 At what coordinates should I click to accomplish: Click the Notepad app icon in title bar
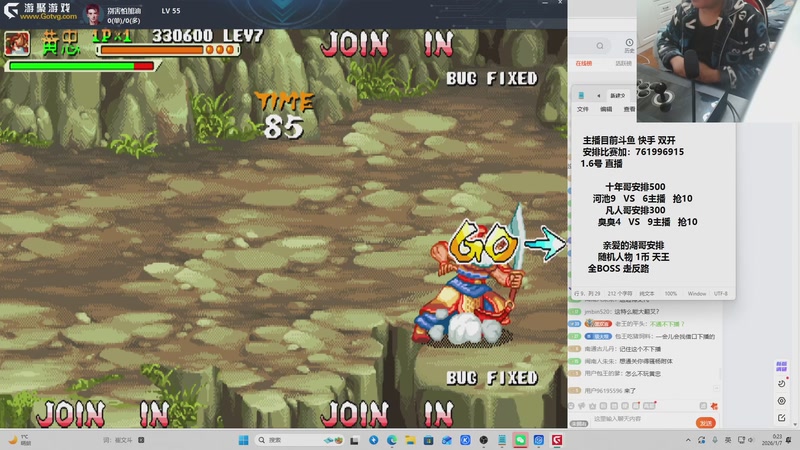[x=581, y=95]
